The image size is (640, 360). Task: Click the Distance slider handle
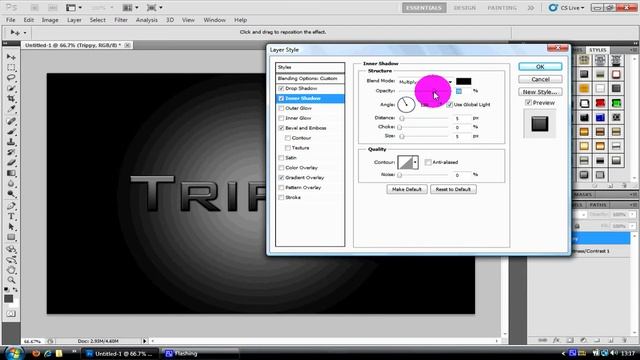[x=402, y=118]
